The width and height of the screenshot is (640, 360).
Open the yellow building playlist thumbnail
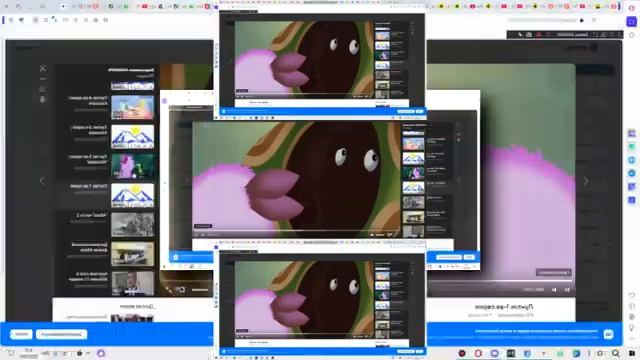[133, 254]
